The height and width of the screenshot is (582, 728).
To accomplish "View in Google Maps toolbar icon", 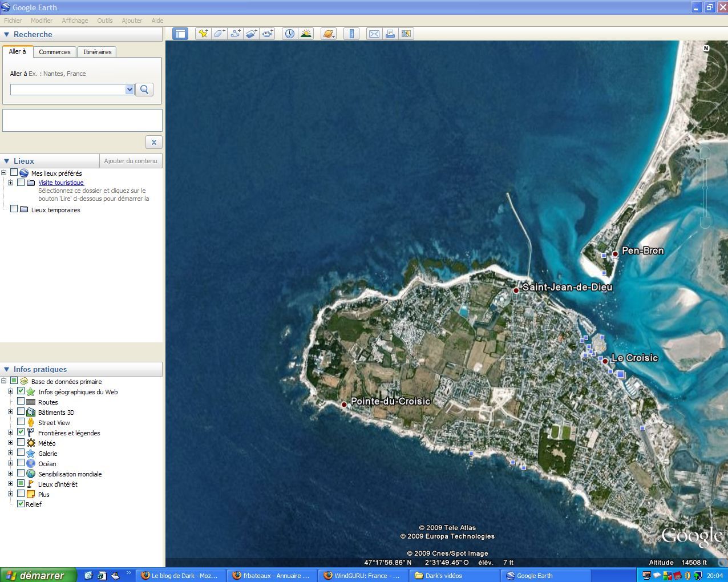I will (x=406, y=34).
